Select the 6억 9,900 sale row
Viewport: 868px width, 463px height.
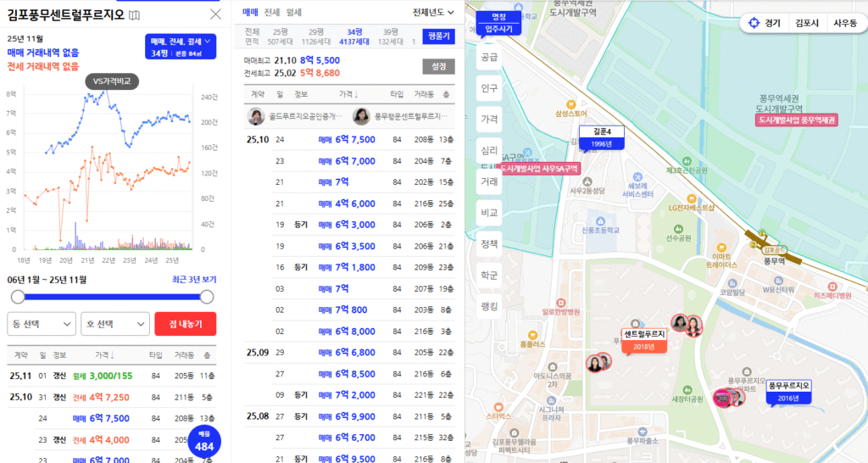click(x=349, y=416)
